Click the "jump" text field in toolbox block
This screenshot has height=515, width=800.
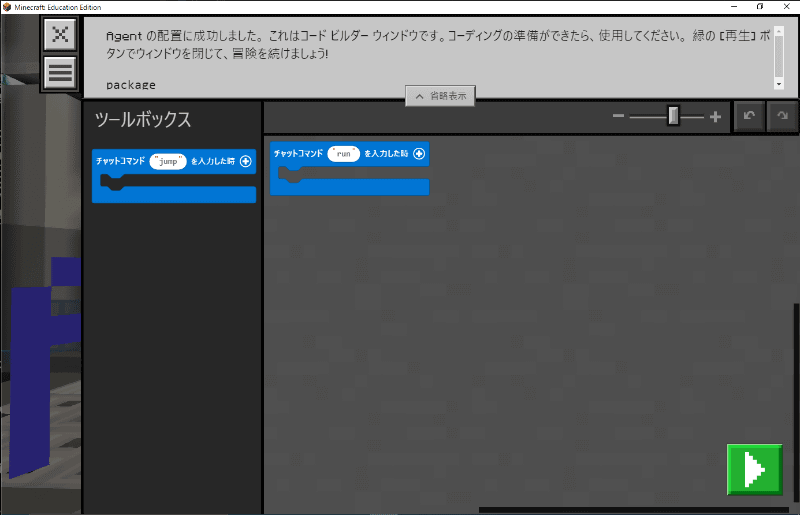coord(168,161)
